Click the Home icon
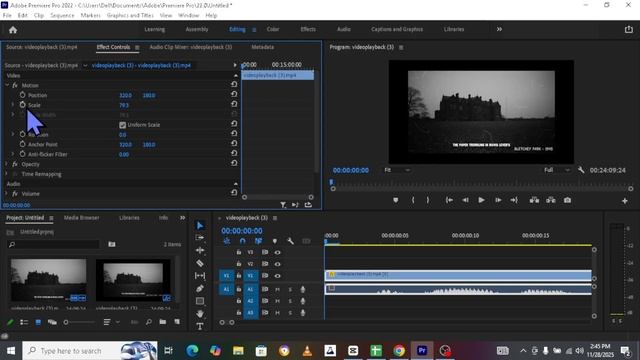Screen dimensions: 640x360 [13, 30]
